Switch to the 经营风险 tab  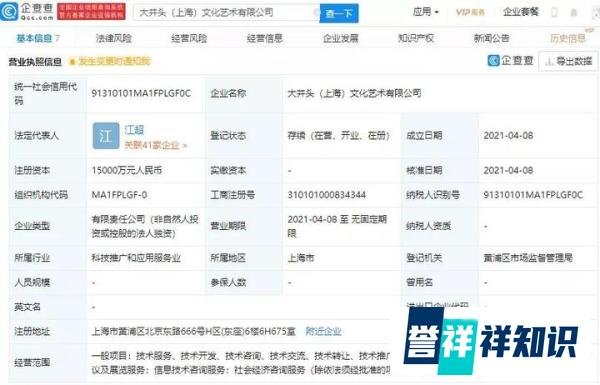pyautogui.click(x=189, y=38)
